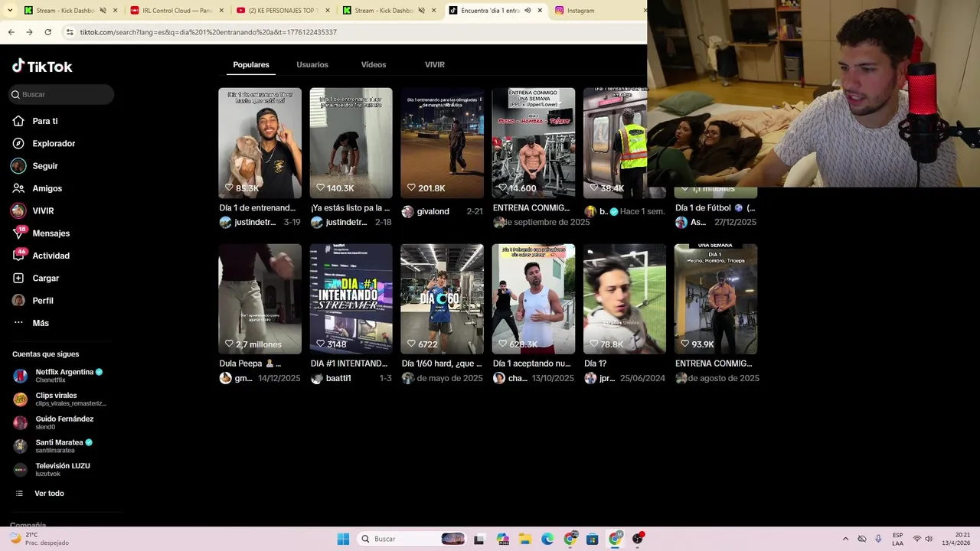
Task: Open gym video with 14.600 likes
Action: point(533,143)
